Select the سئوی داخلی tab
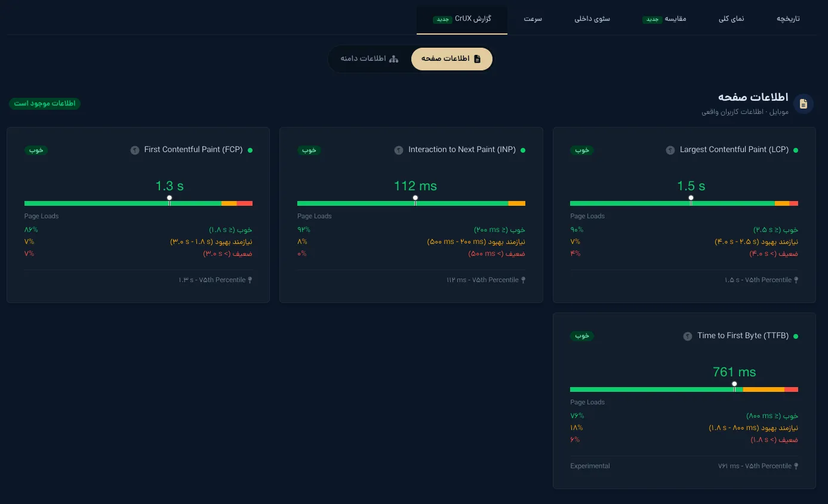828x504 pixels. (592, 19)
